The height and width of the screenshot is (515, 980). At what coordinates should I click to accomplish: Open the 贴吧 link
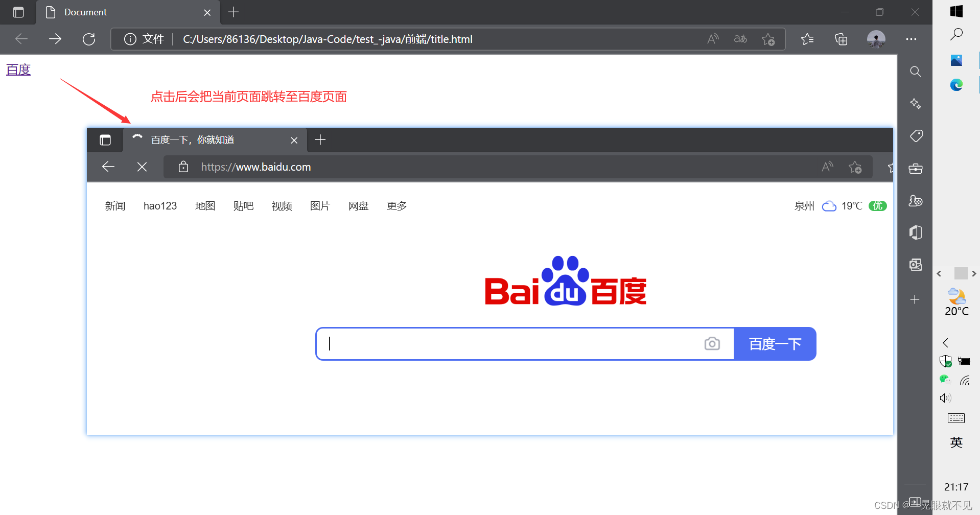pos(243,206)
